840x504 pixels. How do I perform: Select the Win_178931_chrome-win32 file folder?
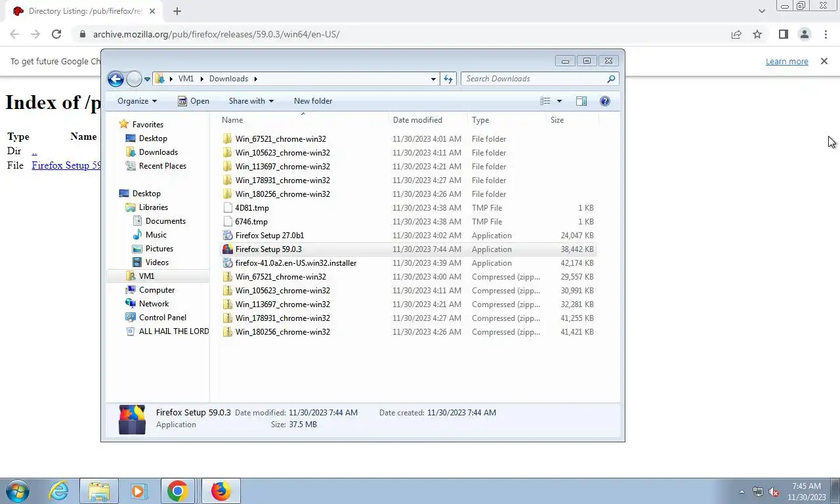coord(408,180)
